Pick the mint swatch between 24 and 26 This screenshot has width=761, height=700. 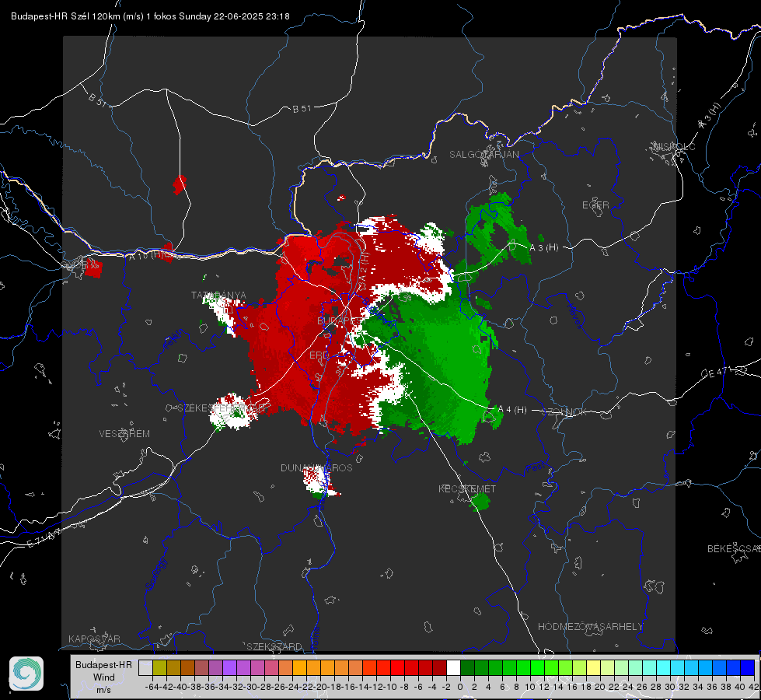pos(635,667)
